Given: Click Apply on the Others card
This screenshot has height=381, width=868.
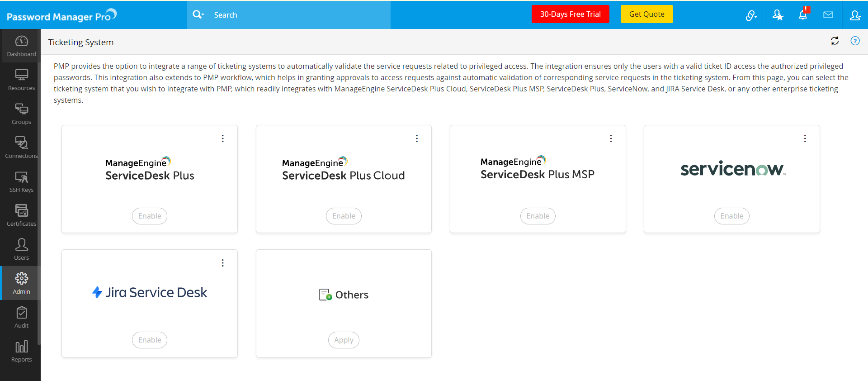Looking at the screenshot, I should click(344, 340).
